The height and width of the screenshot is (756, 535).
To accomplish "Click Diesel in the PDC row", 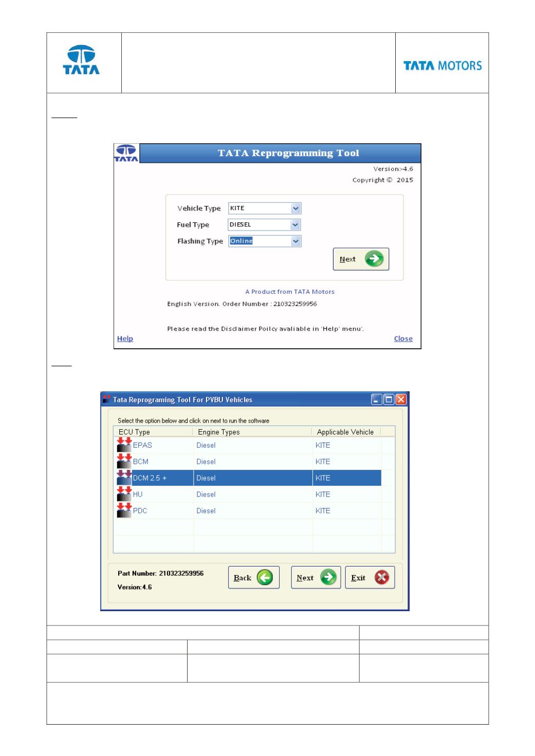I will click(x=206, y=511).
